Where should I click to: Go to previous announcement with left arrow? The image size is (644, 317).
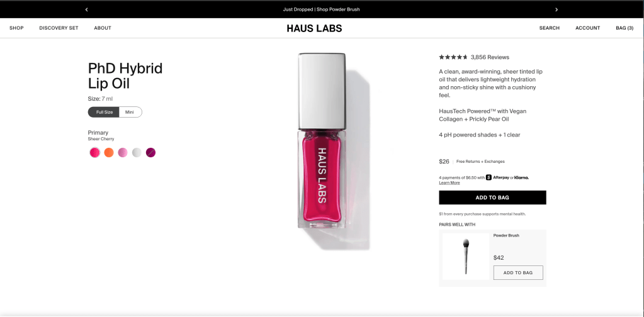click(x=87, y=9)
